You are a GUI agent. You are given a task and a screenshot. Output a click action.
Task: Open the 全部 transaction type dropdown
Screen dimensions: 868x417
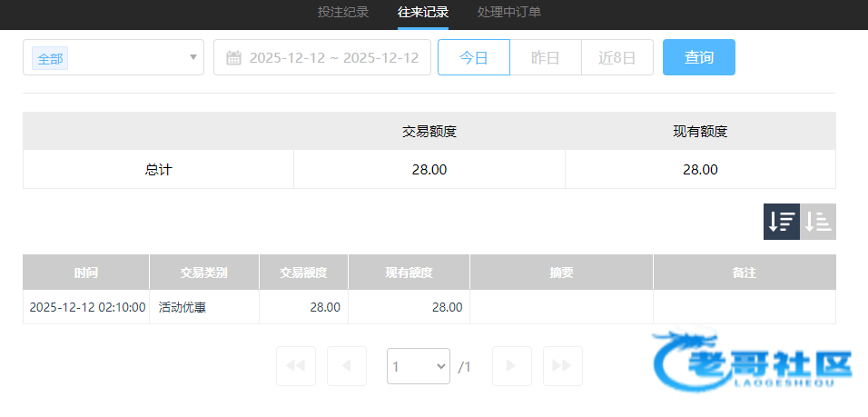tap(113, 57)
